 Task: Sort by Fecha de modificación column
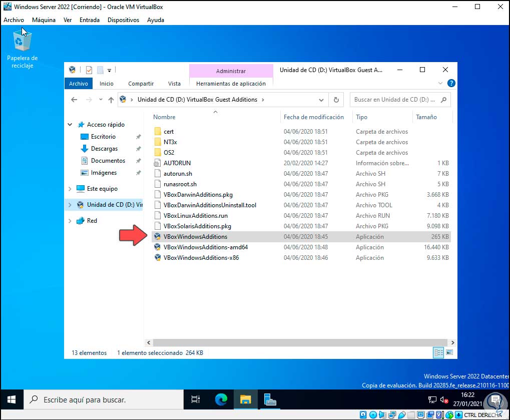click(x=313, y=117)
